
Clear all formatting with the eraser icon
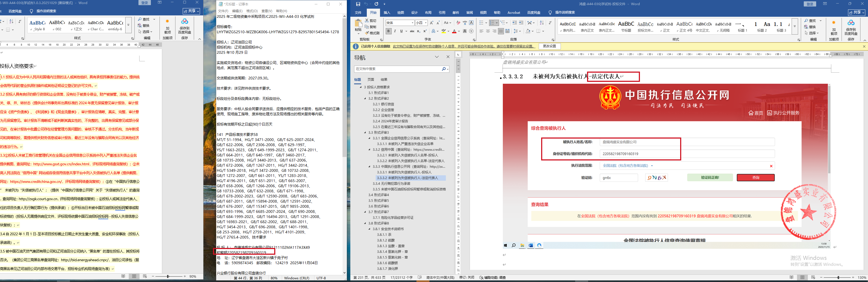click(458, 23)
